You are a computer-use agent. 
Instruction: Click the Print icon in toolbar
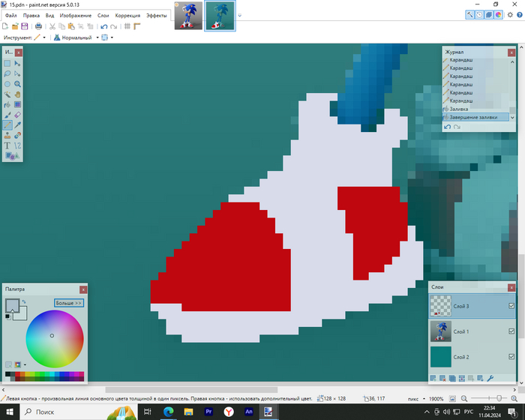[38, 26]
